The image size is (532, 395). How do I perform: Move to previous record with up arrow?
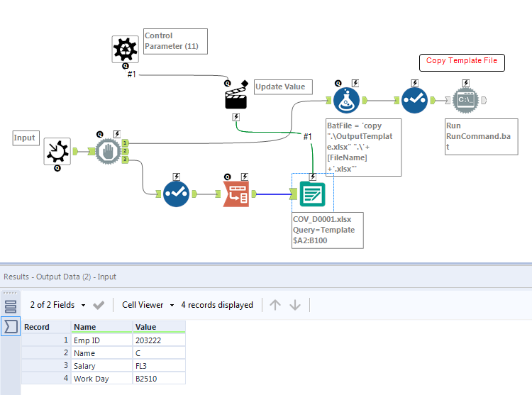(275, 305)
